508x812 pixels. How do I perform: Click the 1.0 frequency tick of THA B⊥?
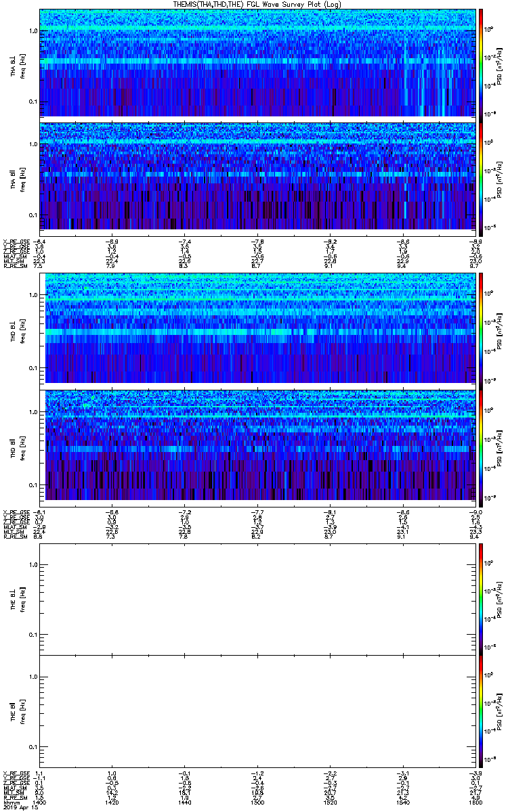pyautogui.click(x=33, y=32)
